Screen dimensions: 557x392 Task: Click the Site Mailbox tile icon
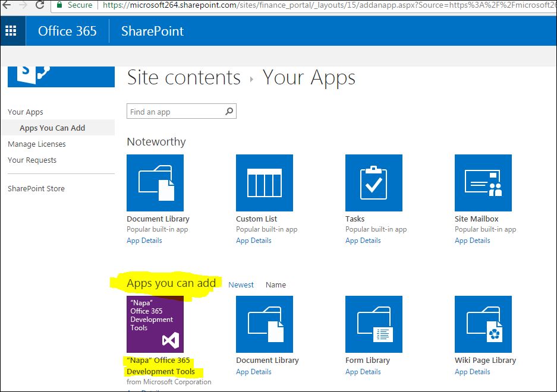(483, 183)
